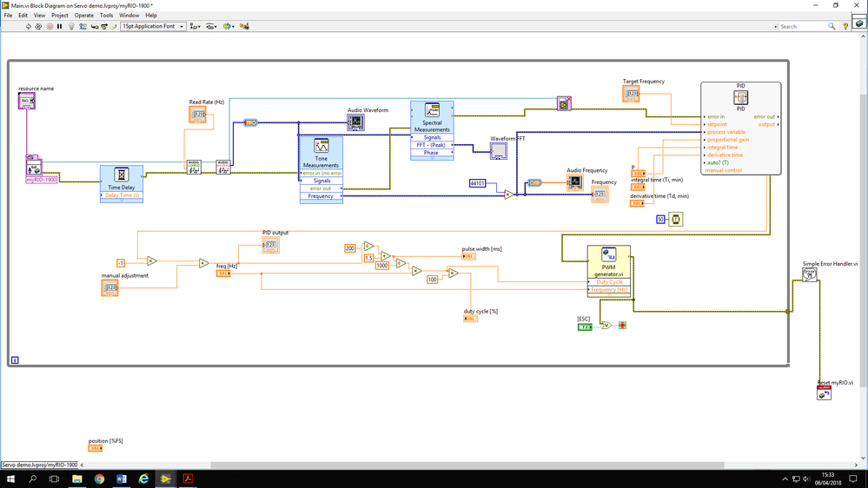Open the Edit menu

(x=23, y=16)
